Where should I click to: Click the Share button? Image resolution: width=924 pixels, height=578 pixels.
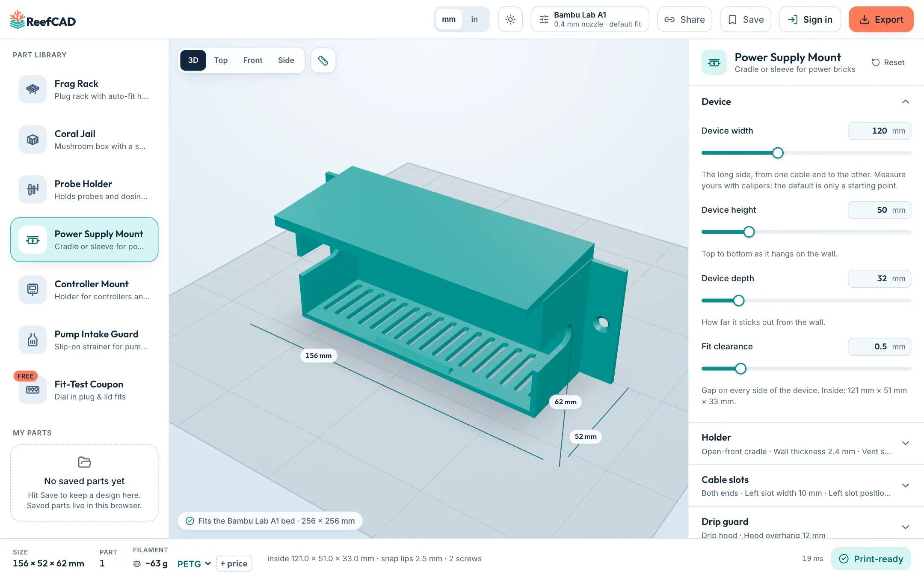coord(684,19)
